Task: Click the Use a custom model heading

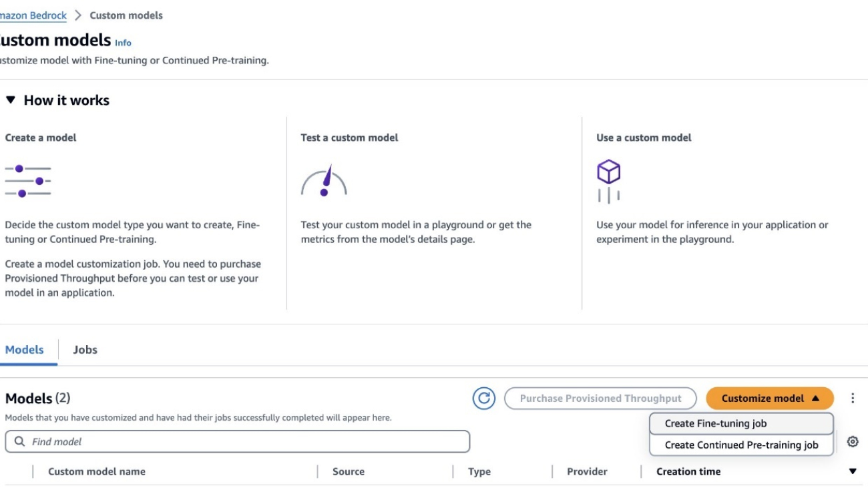Action: point(644,138)
